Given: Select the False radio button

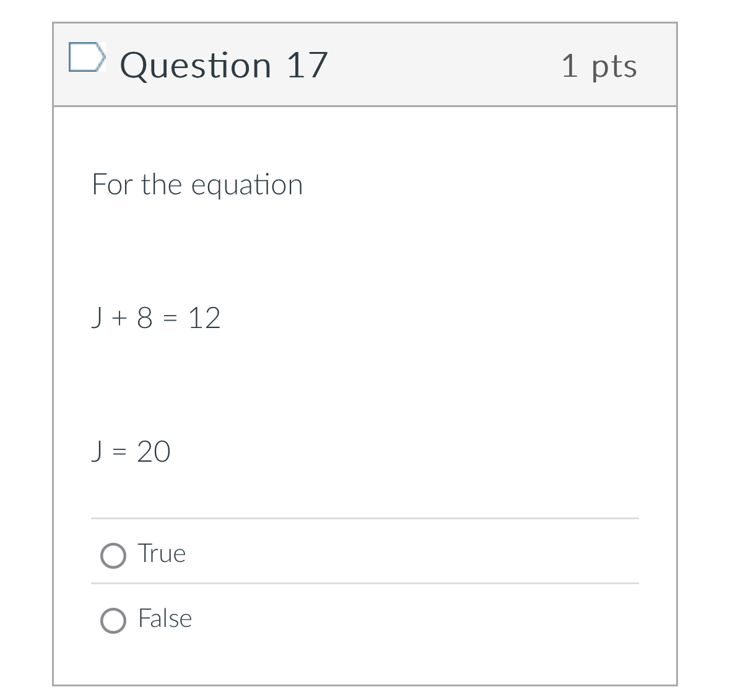Looking at the screenshot, I should click(113, 620).
